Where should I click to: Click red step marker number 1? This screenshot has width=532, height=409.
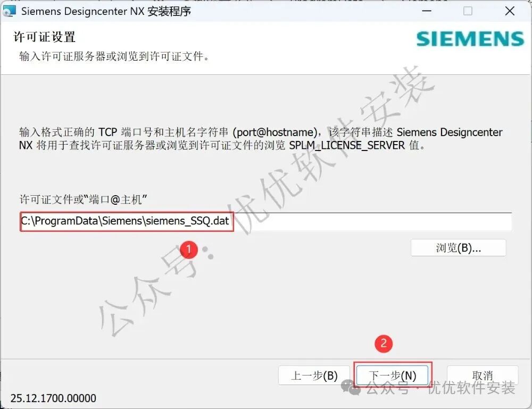coord(189,250)
